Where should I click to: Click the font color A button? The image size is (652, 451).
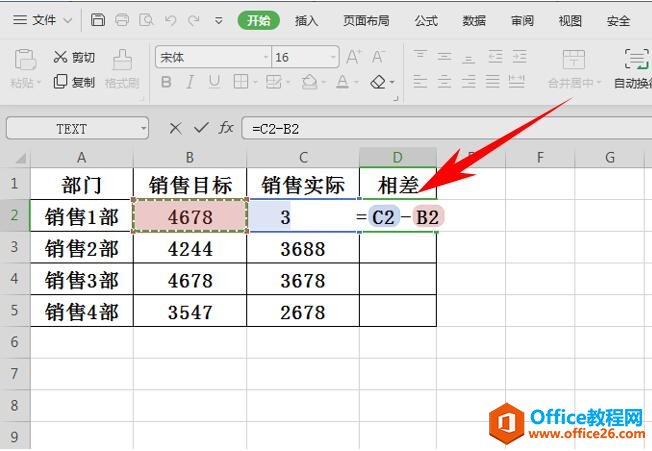[343, 82]
